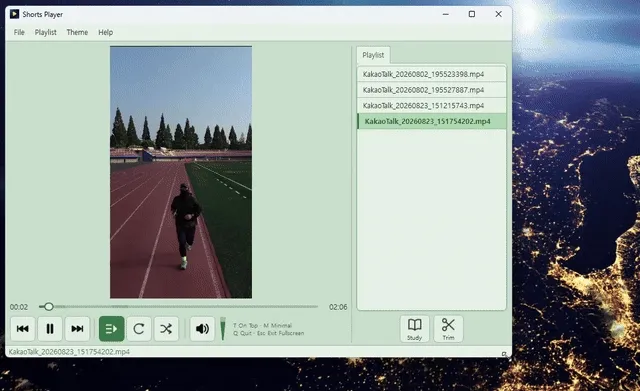Select KakaoTalk_20260823_151215743.mp4 in playlist
640x391 pixels.
pyautogui.click(x=432, y=105)
